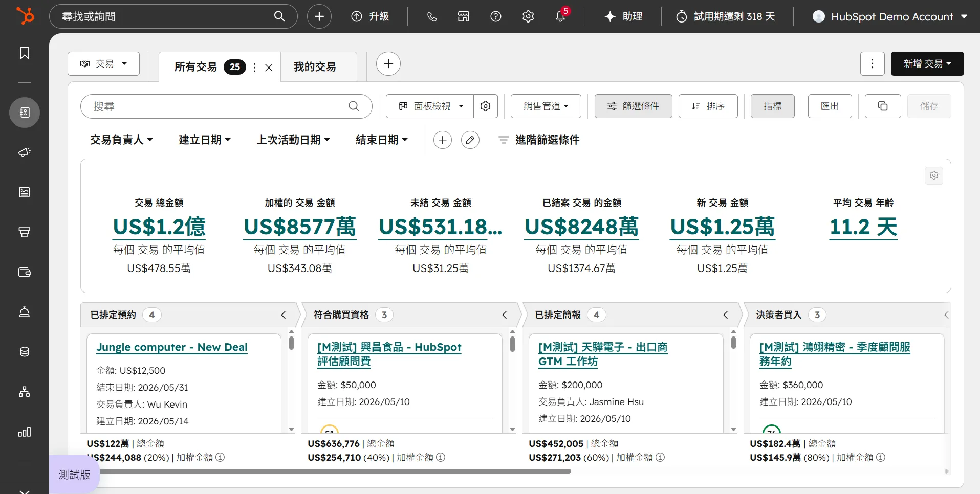
Task: Open the 興昌食品 - HubSpot 評估顧問費 deal
Action: (x=389, y=354)
